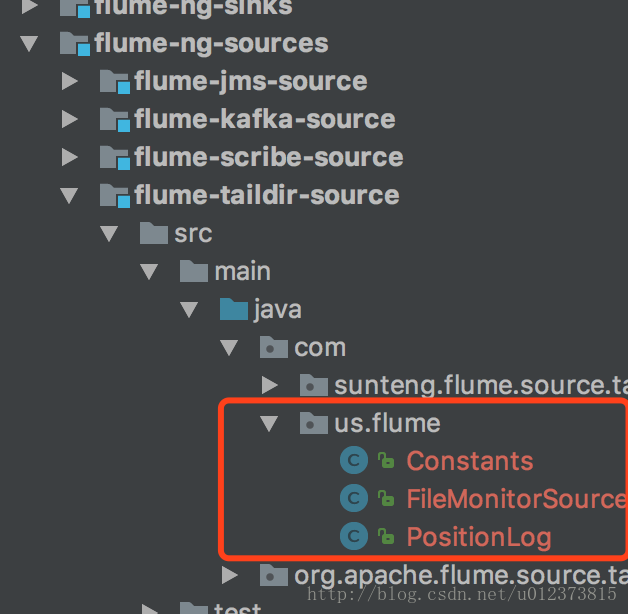Screen dimensions: 628x614
Task: Click the flume-kafka-source module folder icon
Action: point(115,119)
